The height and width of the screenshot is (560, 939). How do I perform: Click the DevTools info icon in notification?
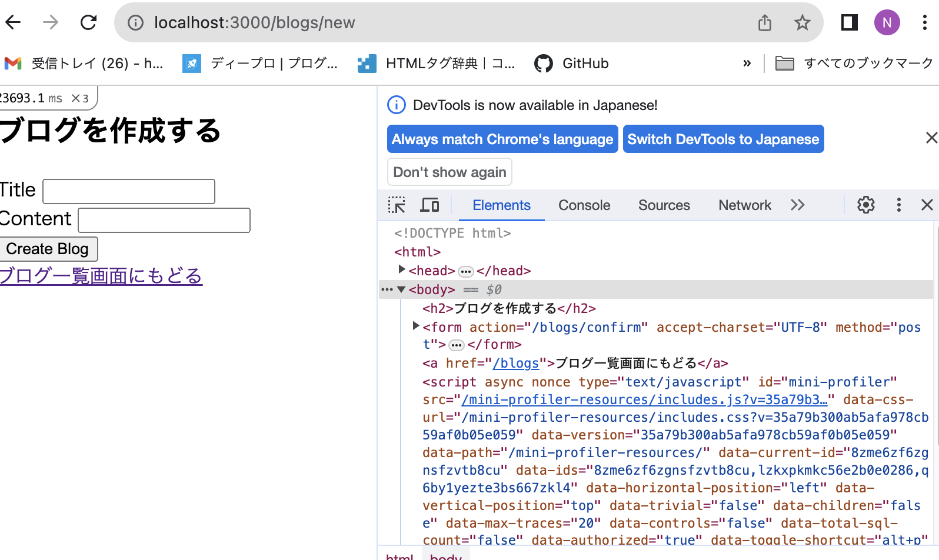click(x=397, y=105)
